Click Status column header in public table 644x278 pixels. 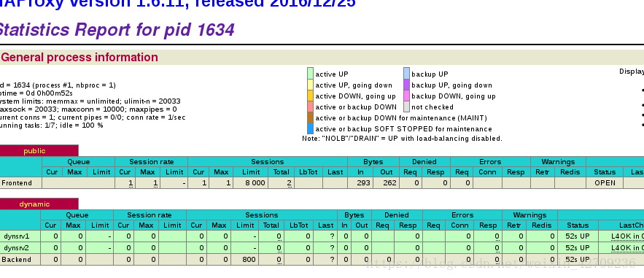pos(605,172)
